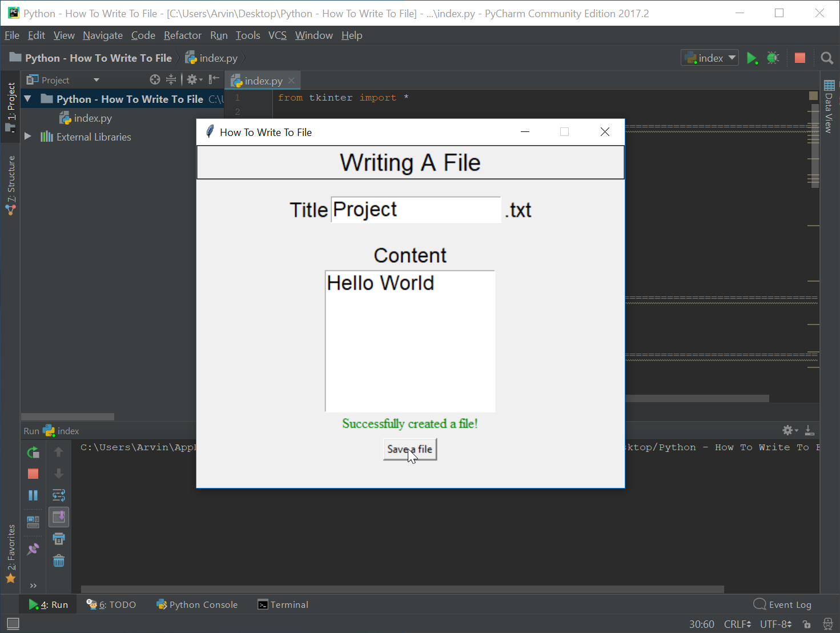Open the Refactor menu

coord(182,35)
